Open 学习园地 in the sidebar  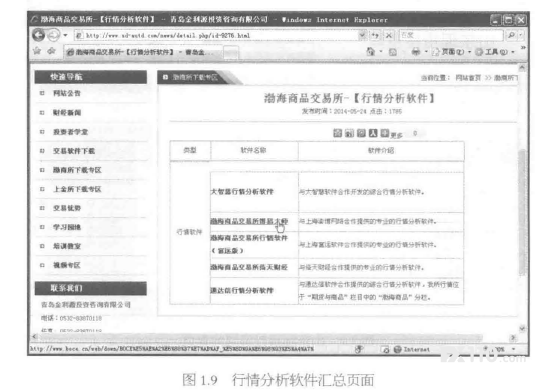pos(67,227)
